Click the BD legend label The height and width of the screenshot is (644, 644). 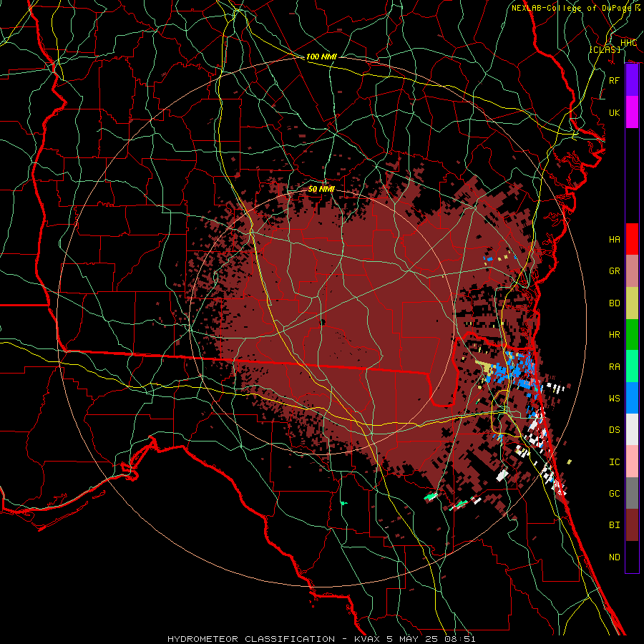point(615,303)
